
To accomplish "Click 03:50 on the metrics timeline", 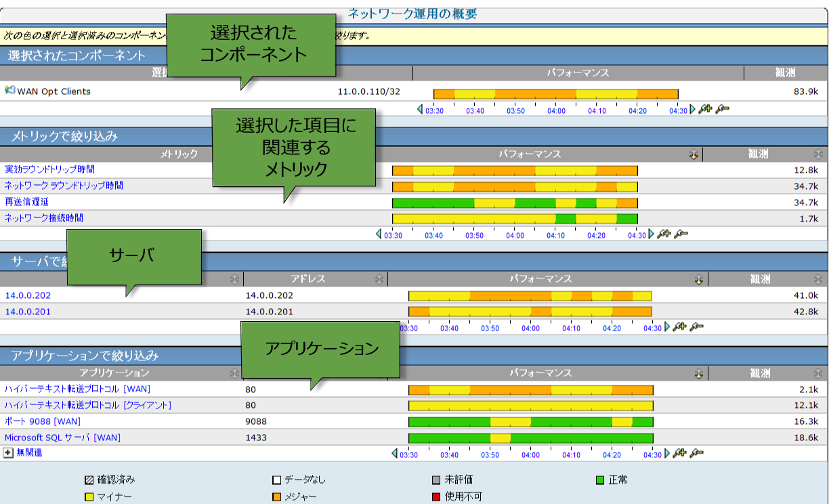I will 475,235.
